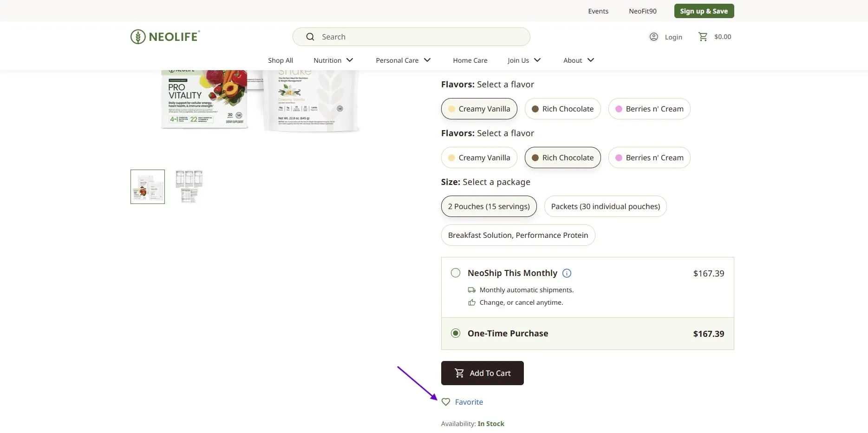Select the first product thumbnail
The width and height of the screenshot is (868, 433).
coord(148,187)
